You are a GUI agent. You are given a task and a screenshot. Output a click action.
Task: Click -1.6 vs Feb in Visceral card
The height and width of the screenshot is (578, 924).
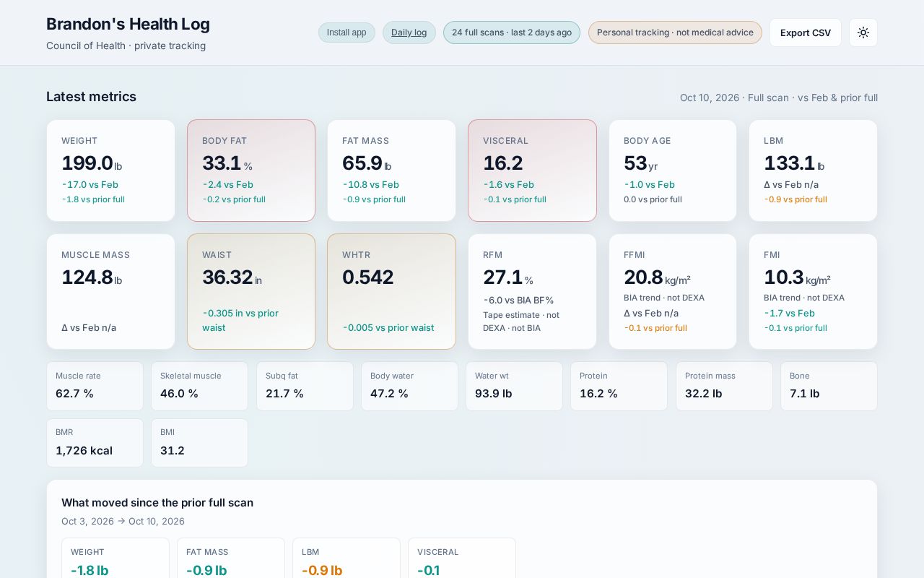(x=509, y=184)
